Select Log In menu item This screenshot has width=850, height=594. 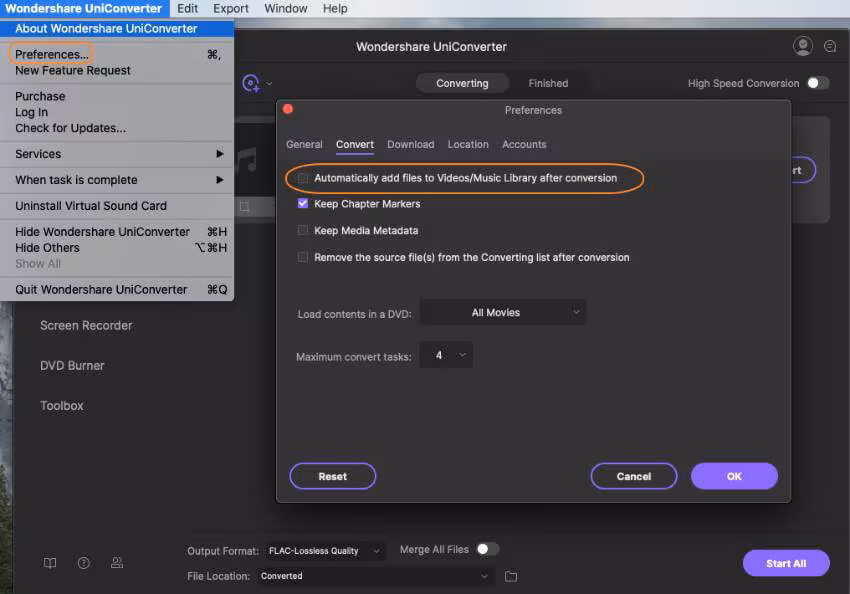coord(117,112)
